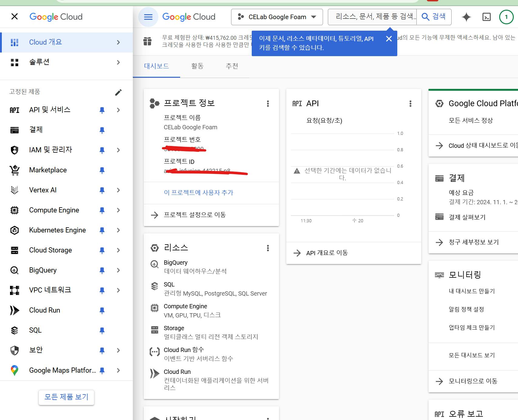The height and width of the screenshot is (420, 518).
Task: Click 이 프로젝트에 사용자 추가 link
Action: click(199, 193)
